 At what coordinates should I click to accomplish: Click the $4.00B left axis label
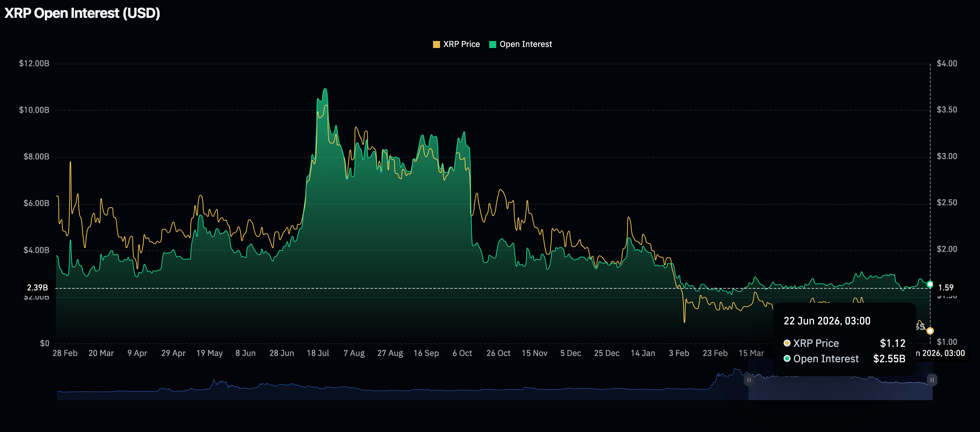click(36, 250)
